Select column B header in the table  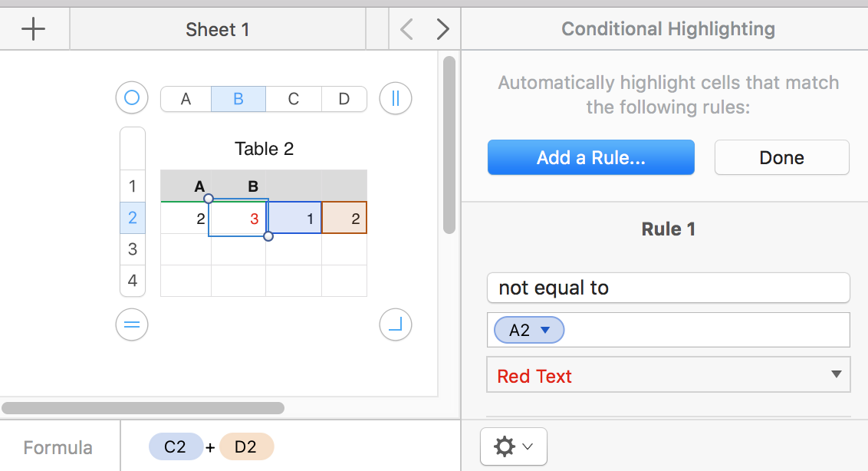tap(238, 98)
